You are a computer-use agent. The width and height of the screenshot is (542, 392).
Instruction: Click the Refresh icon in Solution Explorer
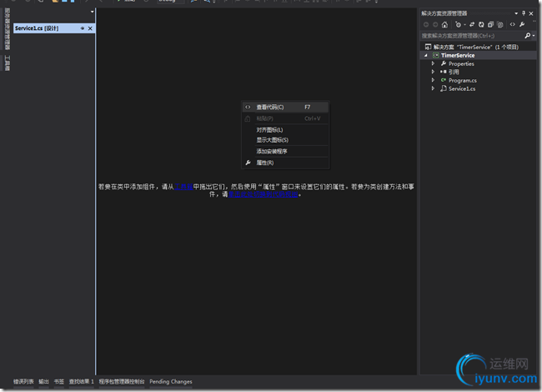pyautogui.click(x=482, y=24)
